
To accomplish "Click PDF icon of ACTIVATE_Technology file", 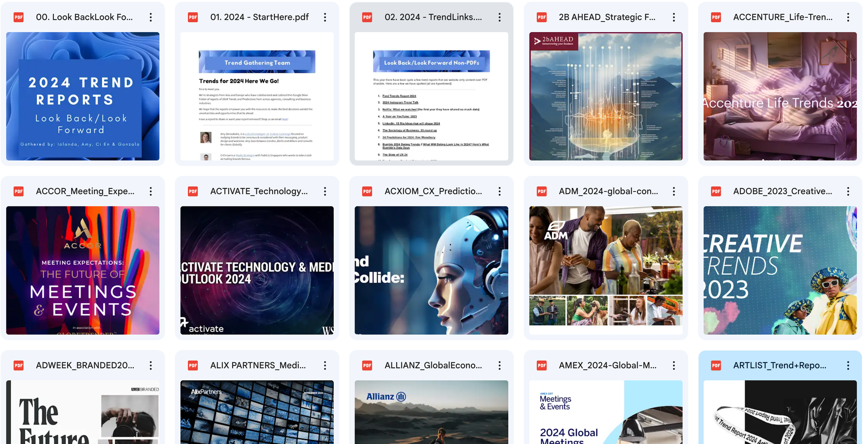I will coord(193,191).
